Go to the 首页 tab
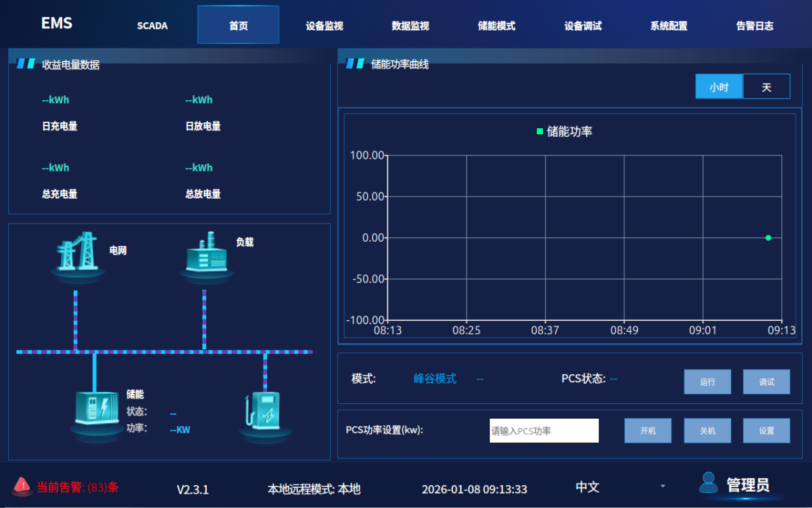The height and width of the screenshot is (508, 812). point(238,26)
